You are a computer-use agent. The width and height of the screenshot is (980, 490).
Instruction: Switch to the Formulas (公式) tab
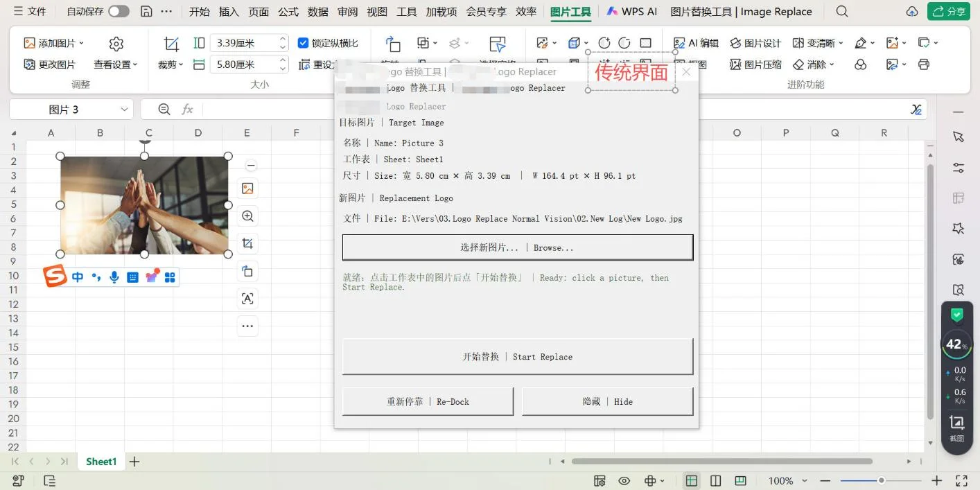(288, 11)
